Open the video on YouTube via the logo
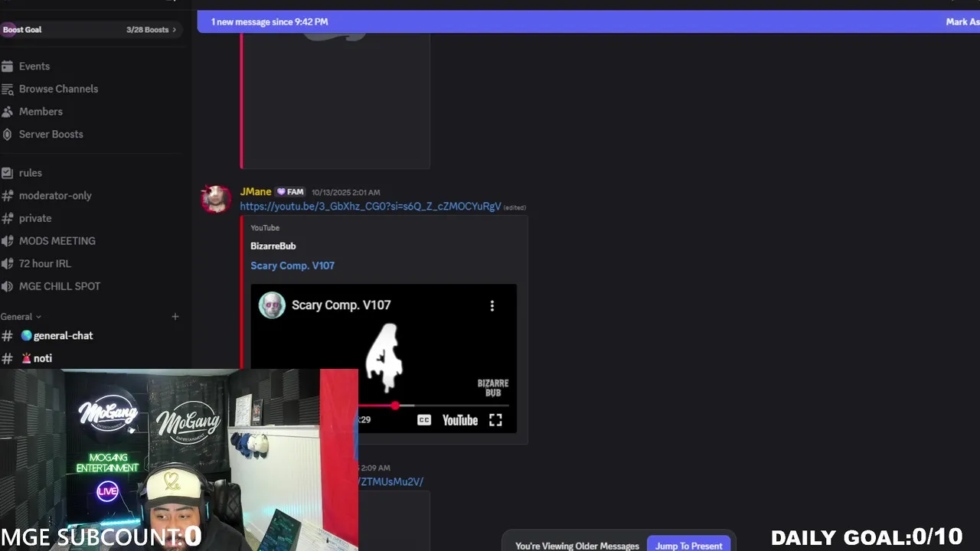This screenshot has height=551, width=980. click(460, 420)
